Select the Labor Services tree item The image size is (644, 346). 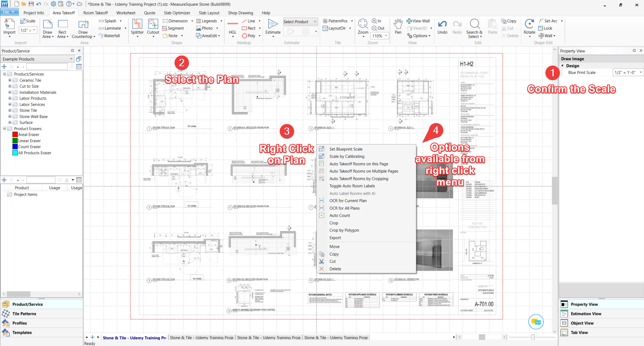32,104
